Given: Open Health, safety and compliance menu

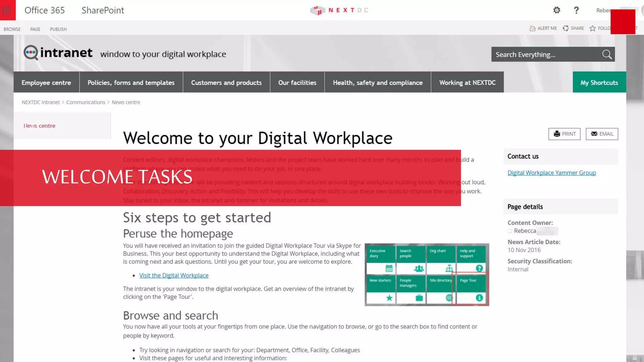Looking at the screenshot, I should (x=378, y=82).
